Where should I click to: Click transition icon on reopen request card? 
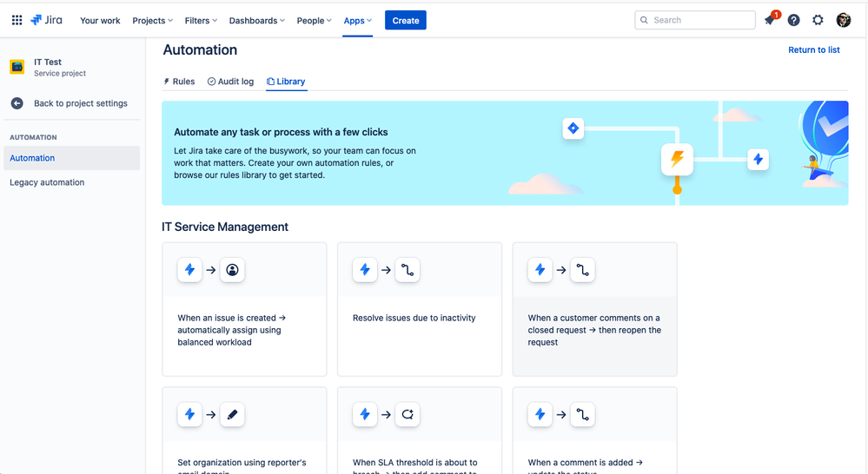[x=583, y=270]
